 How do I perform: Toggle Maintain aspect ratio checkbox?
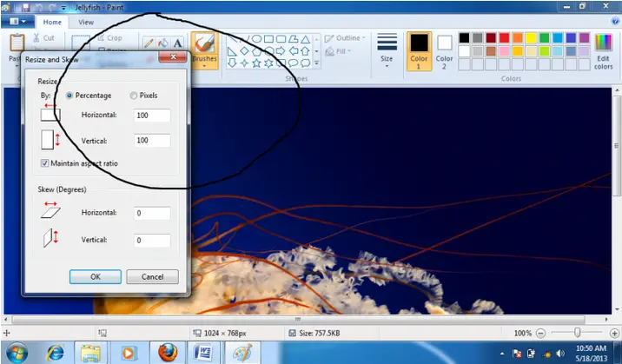(x=45, y=163)
